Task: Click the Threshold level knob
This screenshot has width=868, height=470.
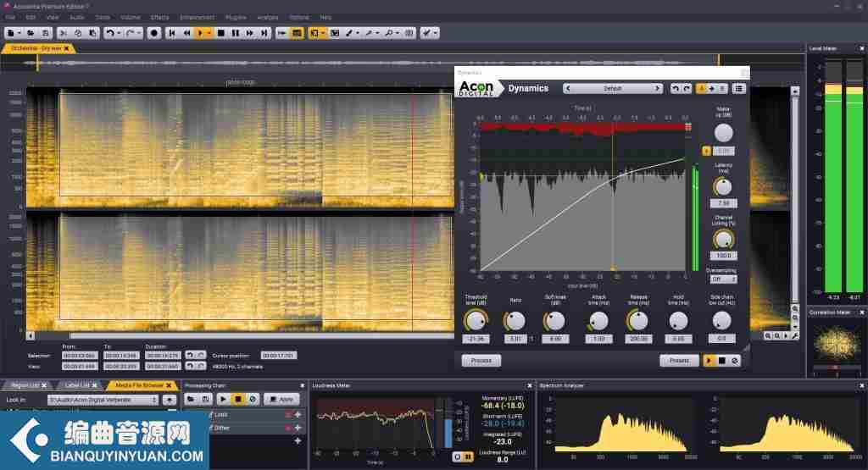Action: pos(476,321)
